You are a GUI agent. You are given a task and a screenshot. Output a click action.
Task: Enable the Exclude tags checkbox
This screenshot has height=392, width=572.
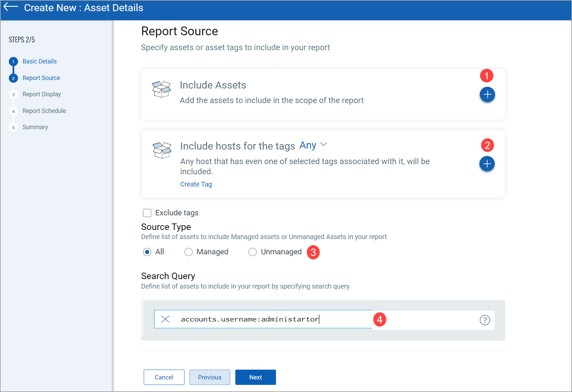pos(147,213)
